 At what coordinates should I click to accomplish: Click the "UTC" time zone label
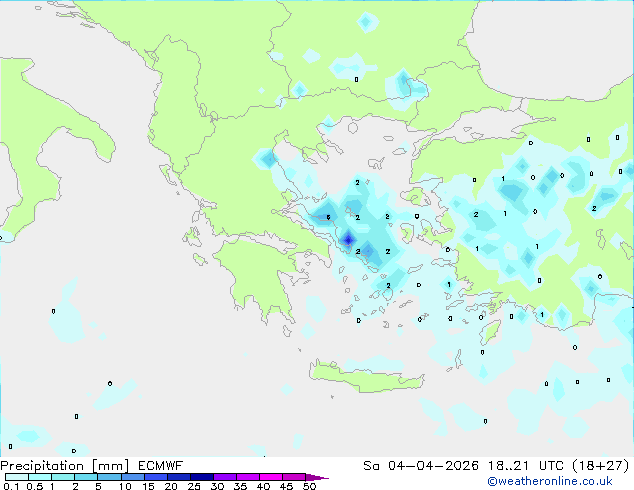pos(552,466)
